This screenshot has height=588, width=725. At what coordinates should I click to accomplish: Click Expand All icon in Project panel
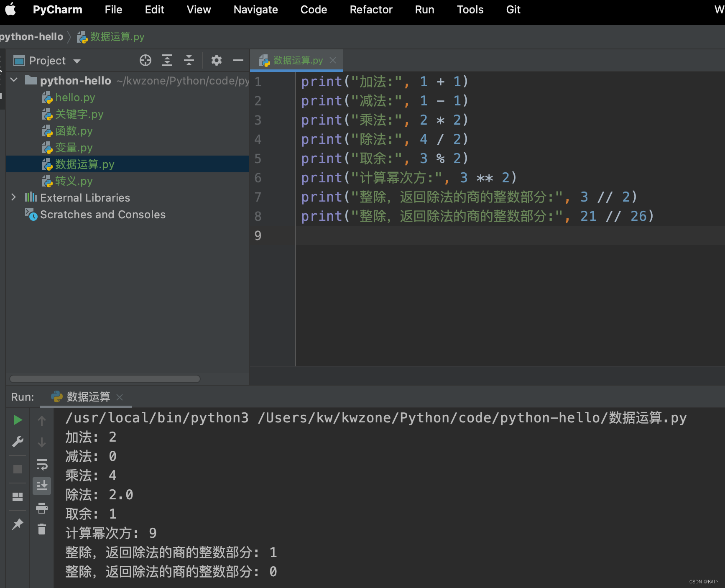pos(167,61)
